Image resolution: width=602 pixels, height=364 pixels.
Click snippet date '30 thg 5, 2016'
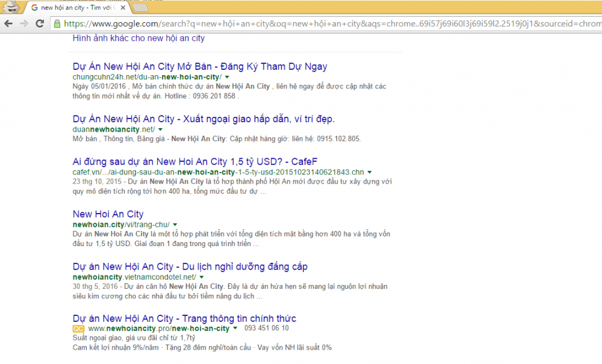tap(95, 287)
